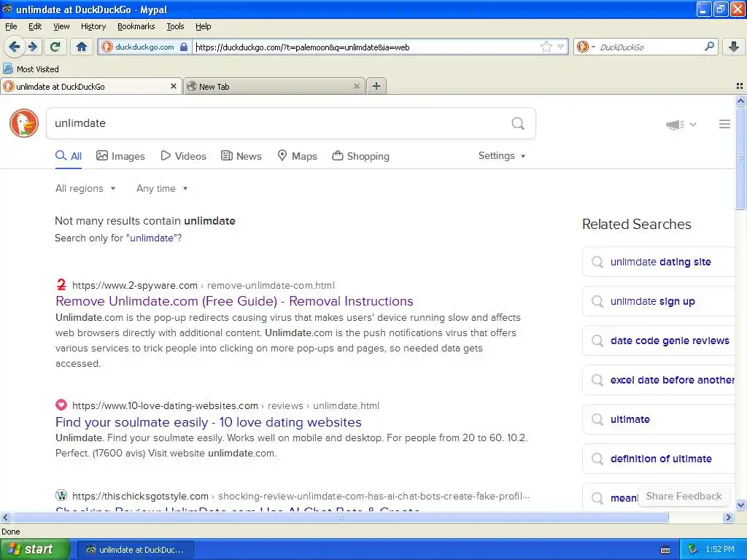Click the vertical scrollbar up arrow
The image size is (747, 560).
click(740, 101)
